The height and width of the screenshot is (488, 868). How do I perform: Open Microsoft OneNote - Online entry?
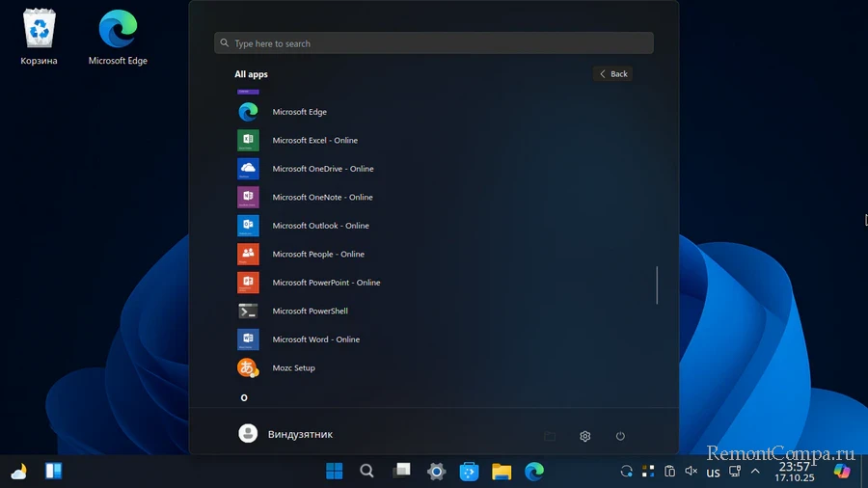(x=322, y=198)
